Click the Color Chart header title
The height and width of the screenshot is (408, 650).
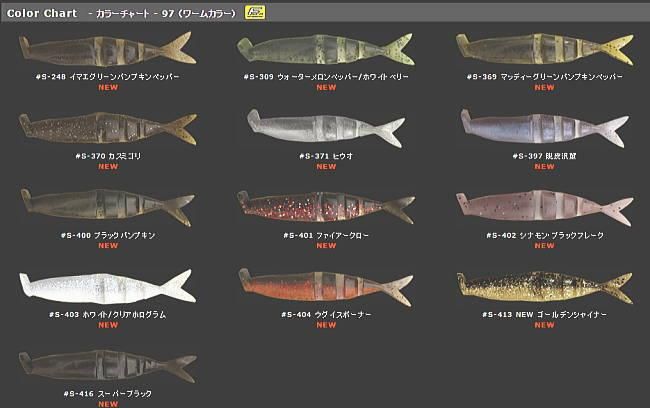[x=42, y=13]
